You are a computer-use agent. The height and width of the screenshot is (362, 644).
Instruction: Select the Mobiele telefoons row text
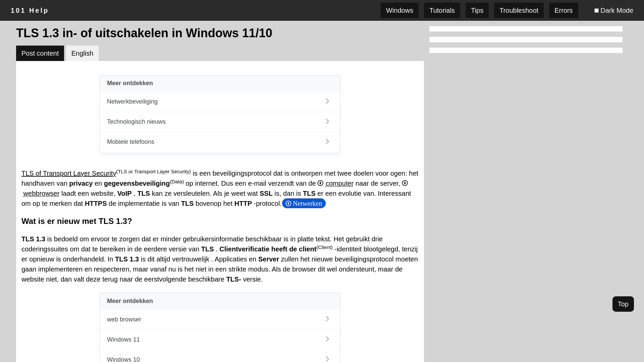[130, 142]
